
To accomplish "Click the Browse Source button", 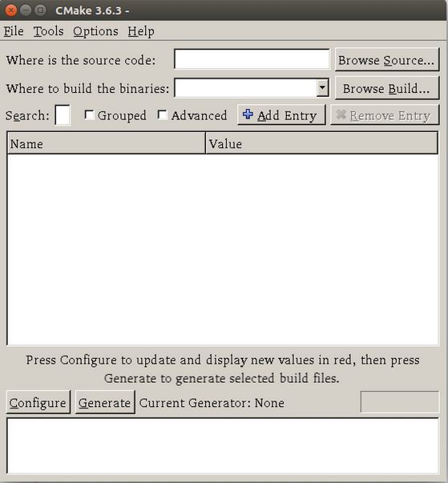I will click(386, 59).
